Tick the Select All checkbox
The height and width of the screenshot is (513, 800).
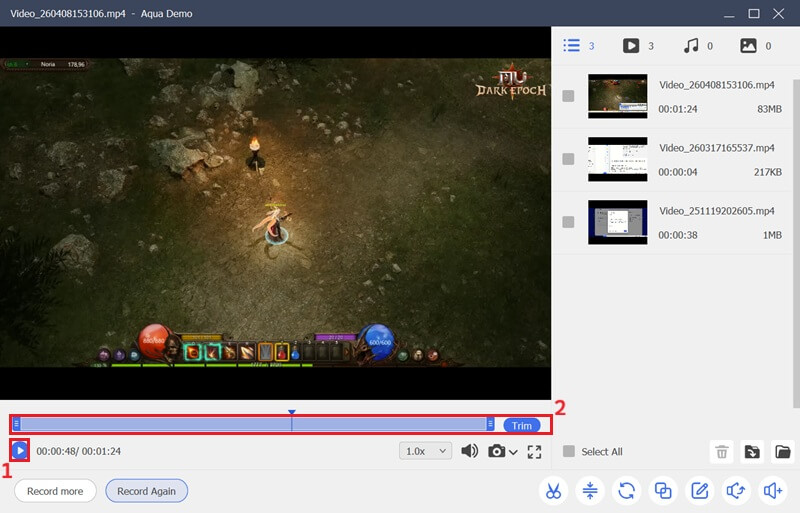point(568,451)
